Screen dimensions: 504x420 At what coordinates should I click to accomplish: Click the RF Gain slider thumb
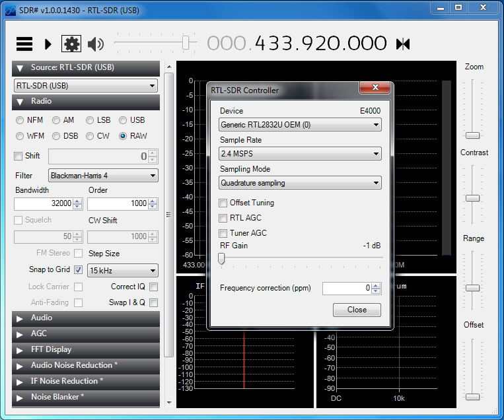221,258
